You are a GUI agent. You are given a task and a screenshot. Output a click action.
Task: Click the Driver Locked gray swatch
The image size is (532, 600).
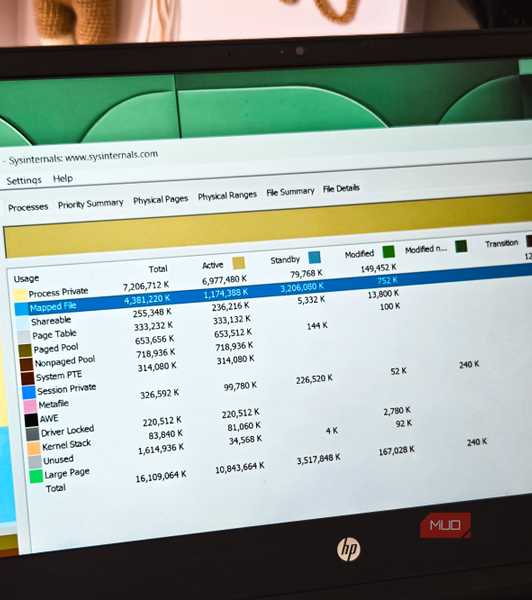pyautogui.click(x=33, y=434)
